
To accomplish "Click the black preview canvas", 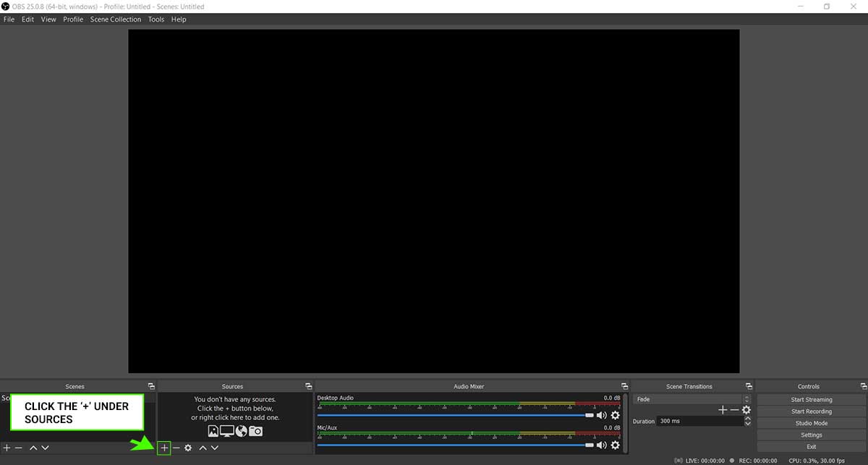I will 434,201.
